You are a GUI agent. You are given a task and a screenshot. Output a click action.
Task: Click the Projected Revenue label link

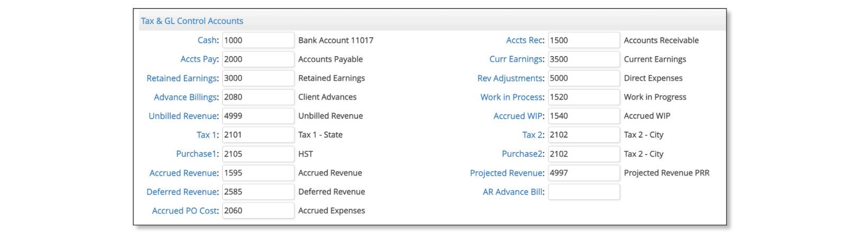coord(506,173)
